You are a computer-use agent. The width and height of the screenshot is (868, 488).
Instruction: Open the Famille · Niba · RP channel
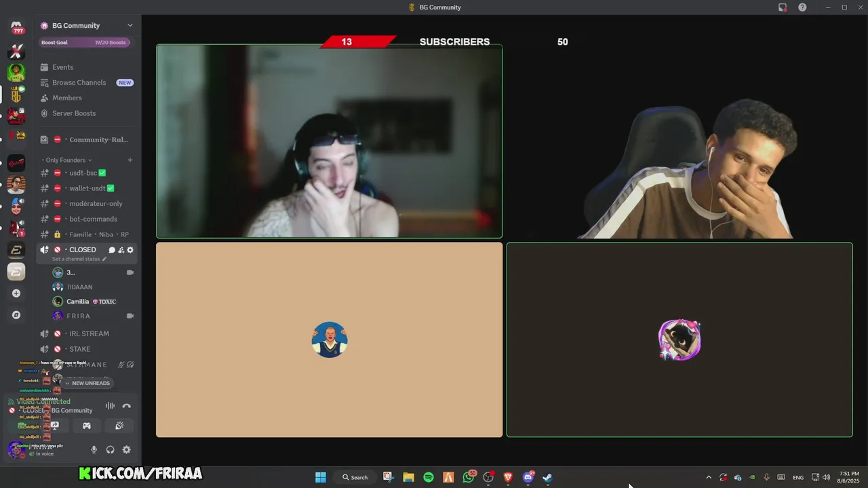pos(87,235)
